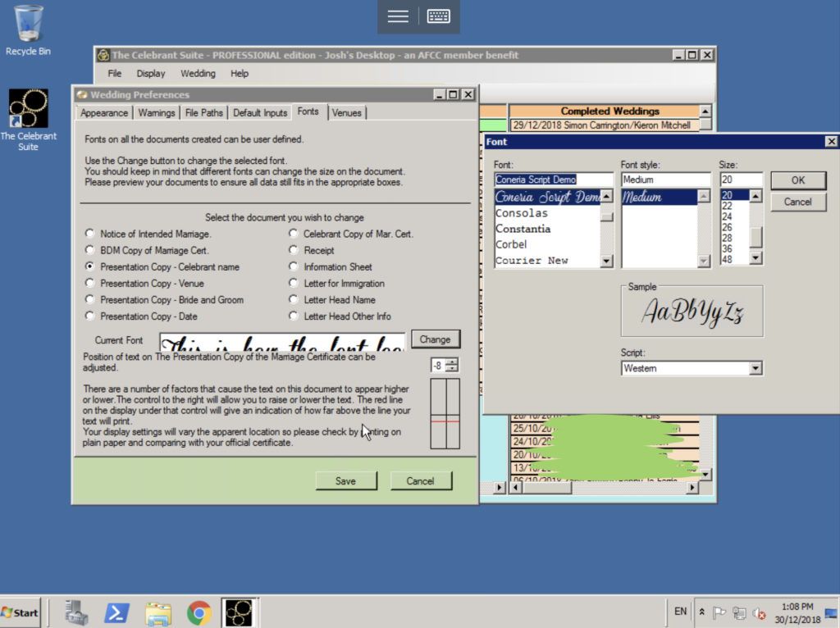Choose the Letter for Immigration radio button

(x=294, y=283)
